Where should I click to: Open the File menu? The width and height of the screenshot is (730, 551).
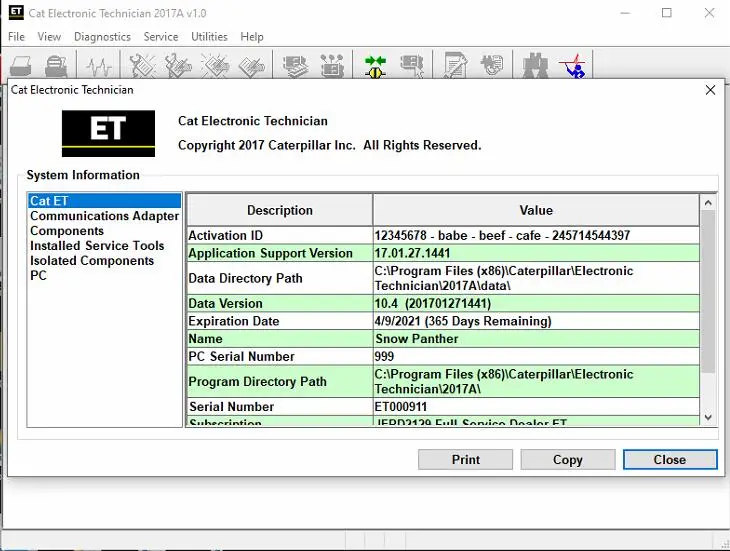click(16, 37)
